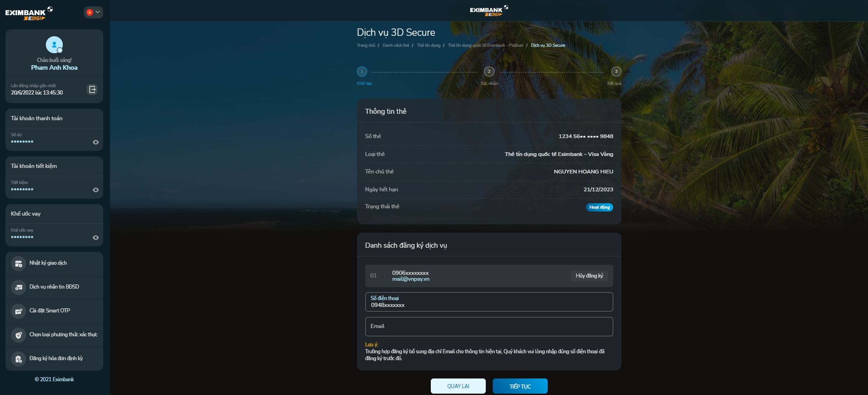Image resolution: width=868 pixels, height=395 pixels.
Task: Open Nhật ký giao dịch calendar icon
Action: [x=18, y=263]
